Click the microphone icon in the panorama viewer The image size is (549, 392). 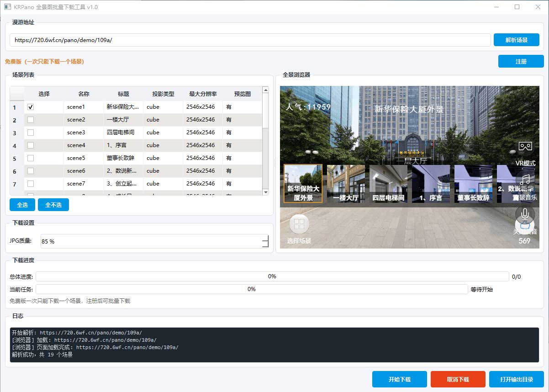(525, 214)
